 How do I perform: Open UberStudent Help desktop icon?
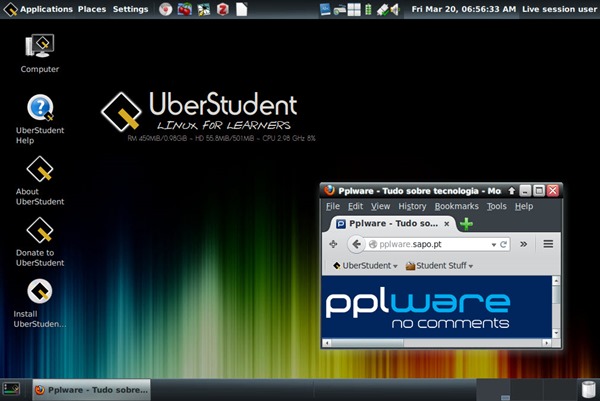tap(40, 119)
